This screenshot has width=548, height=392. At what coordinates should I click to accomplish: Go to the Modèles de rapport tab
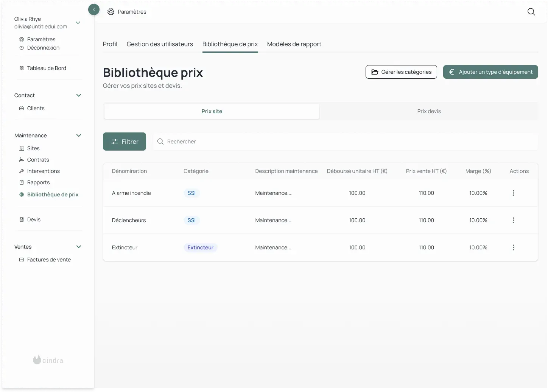(x=294, y=44)
